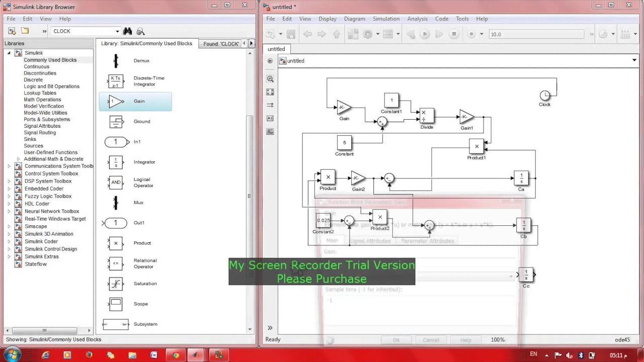Select the Integrator block in the library

tap(135, 162)
